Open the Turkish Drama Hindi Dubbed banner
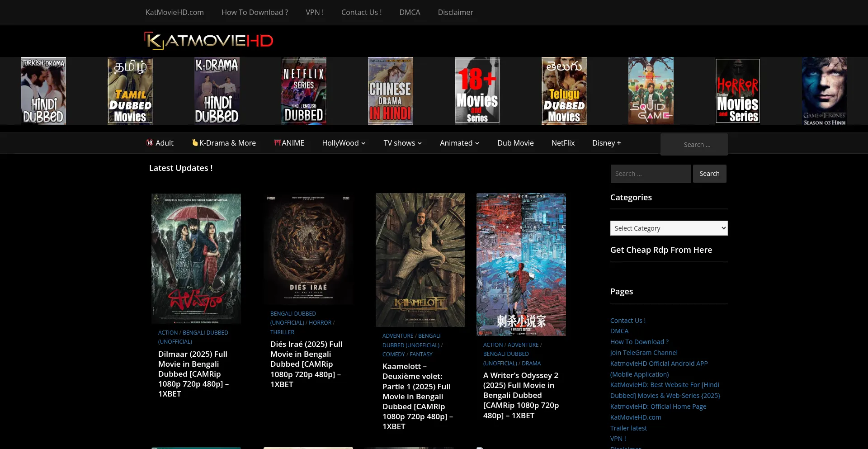Screen dimensions: 868x449 (x=43, y=90)
